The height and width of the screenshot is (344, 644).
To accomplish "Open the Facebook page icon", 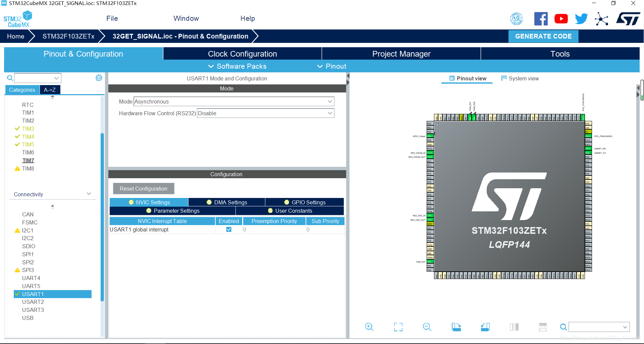I will (x=541, y=19).
